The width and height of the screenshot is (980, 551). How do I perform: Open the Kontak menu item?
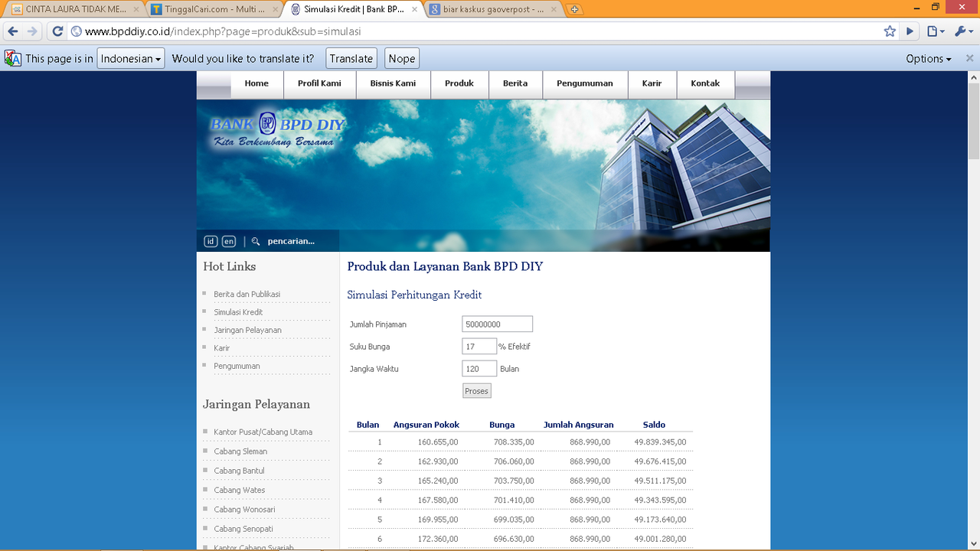[x=705, y=83]
